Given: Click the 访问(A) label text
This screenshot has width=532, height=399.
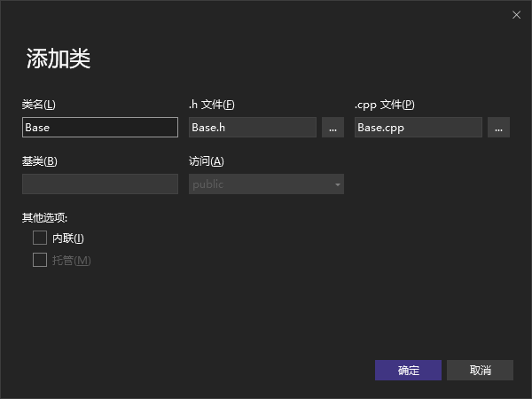Looking at the screenshot, I should coord(207,161).
